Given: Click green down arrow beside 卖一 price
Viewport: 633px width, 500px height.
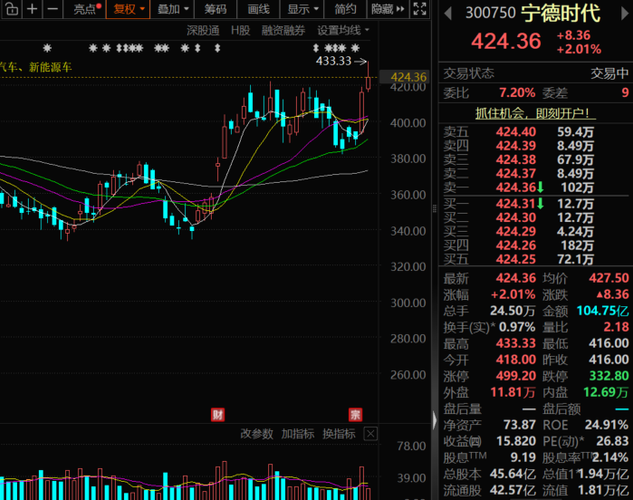Looking at the screenshot, I should point(540,187).
